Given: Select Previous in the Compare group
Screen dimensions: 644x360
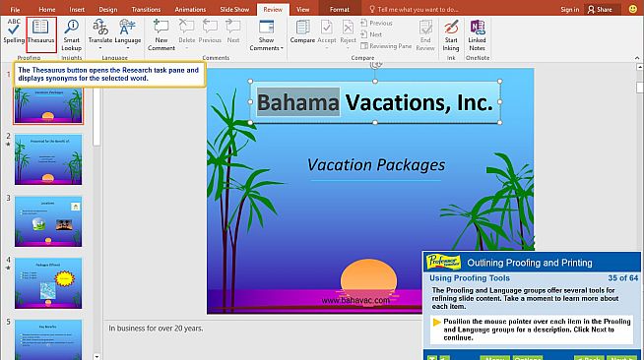Looking at the screenshot, I should click(376, 23).
